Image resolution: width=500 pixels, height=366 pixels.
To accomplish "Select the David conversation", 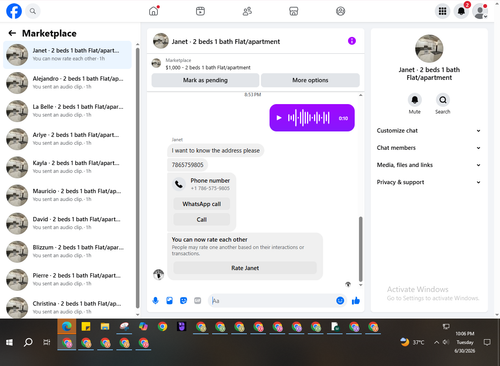I will click(x=67, y=223).
